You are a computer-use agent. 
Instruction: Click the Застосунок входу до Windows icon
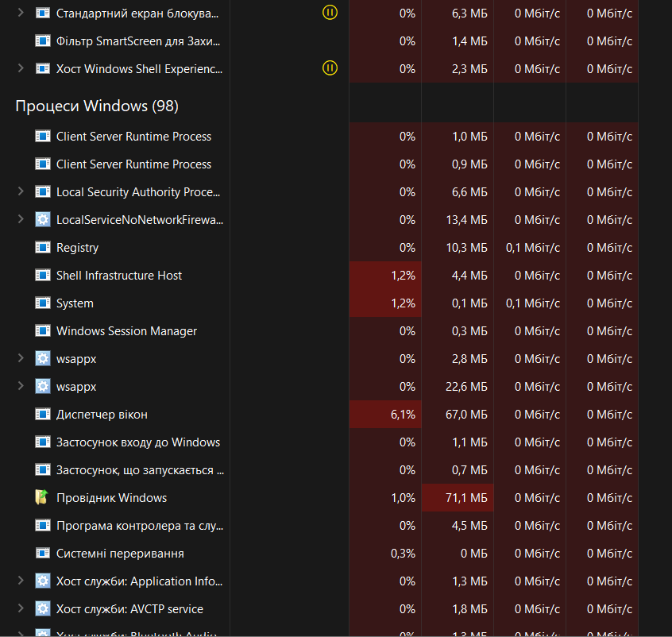pos(42,442)
